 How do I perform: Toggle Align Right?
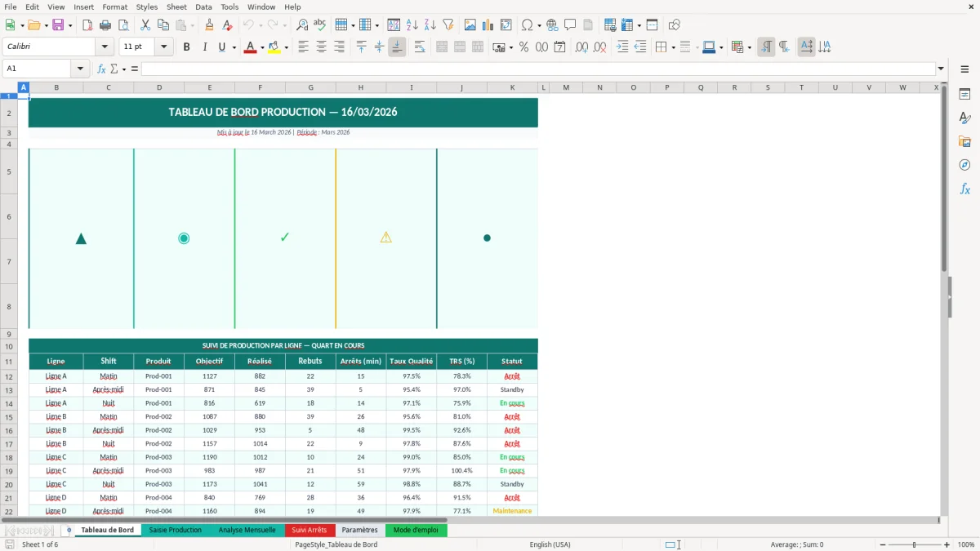point(340,47)
